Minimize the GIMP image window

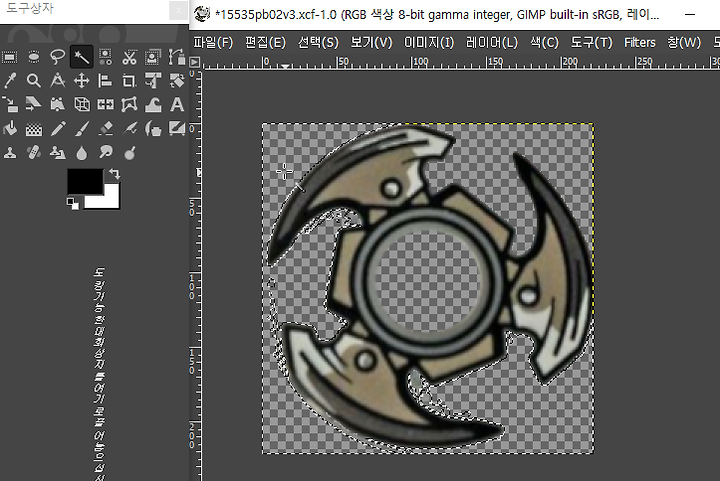pyautogui.click(x=690, y=15)
